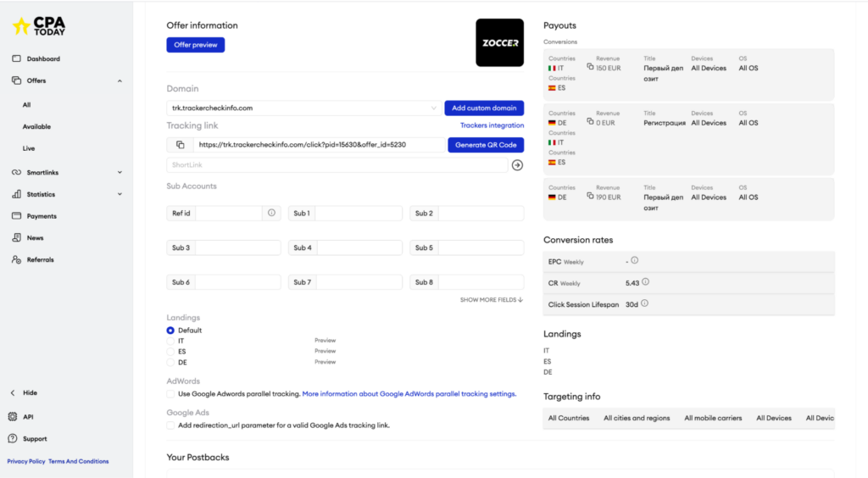Select the Default landing radio button
This screenshot has height=478, width=868.
[170, 331]
